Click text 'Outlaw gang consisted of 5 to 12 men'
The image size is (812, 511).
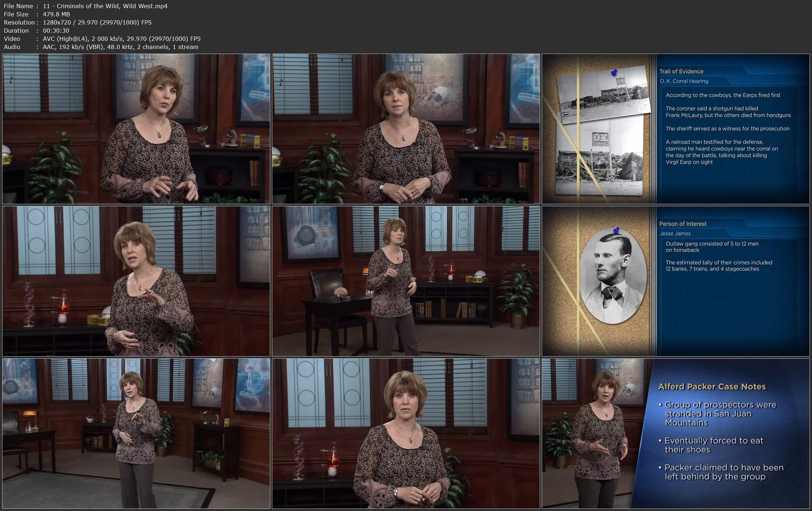tap(712, 244)
